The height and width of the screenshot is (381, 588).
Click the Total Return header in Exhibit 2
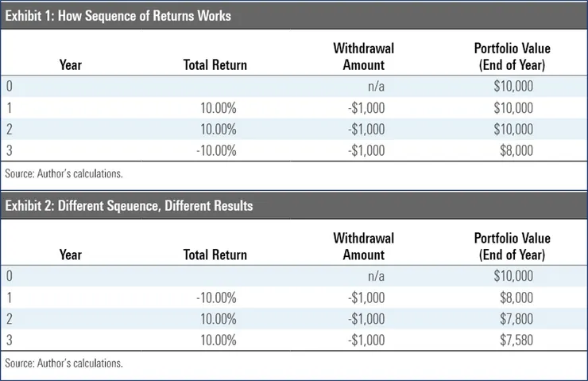coord(215,255)
